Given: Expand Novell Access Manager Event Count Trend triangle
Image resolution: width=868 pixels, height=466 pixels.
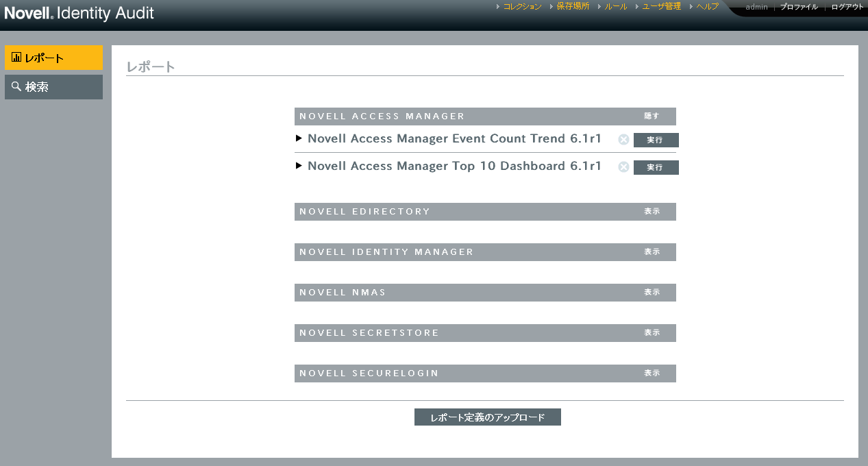Looking at the screenshot, I should 299,138.
